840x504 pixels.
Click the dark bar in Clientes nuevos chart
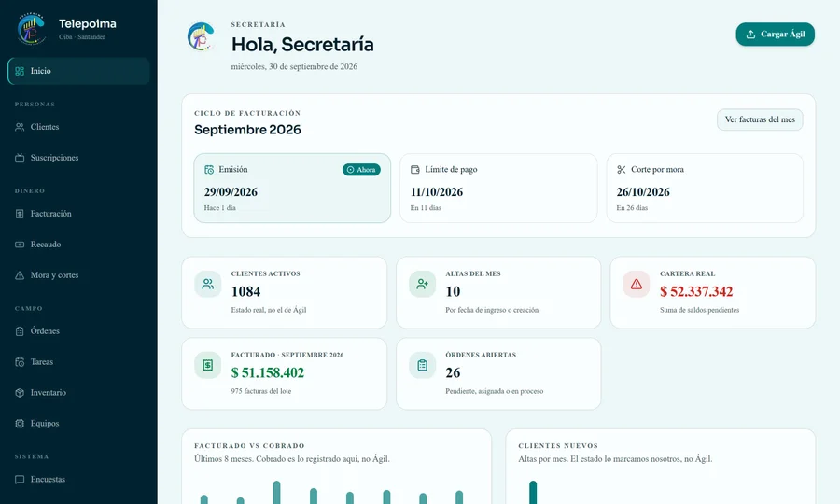533,492
